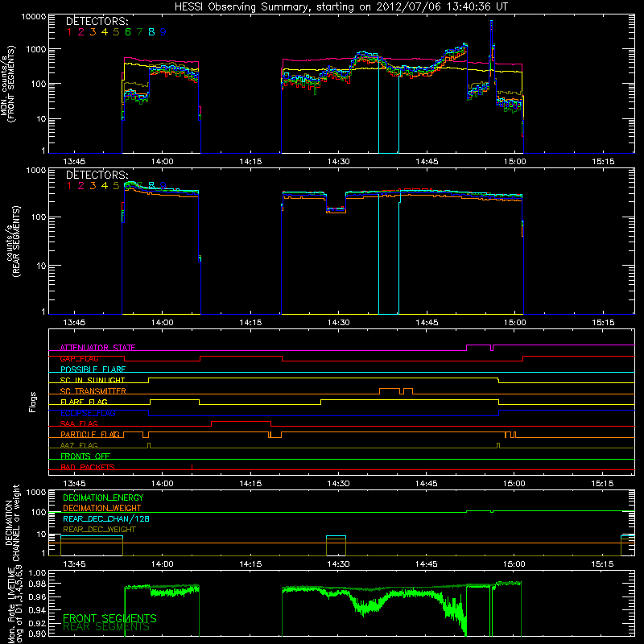This screenshot has height=644, width=644.
Task: Click the olive AAZ_FLAG label
Action: pos(79,445)
